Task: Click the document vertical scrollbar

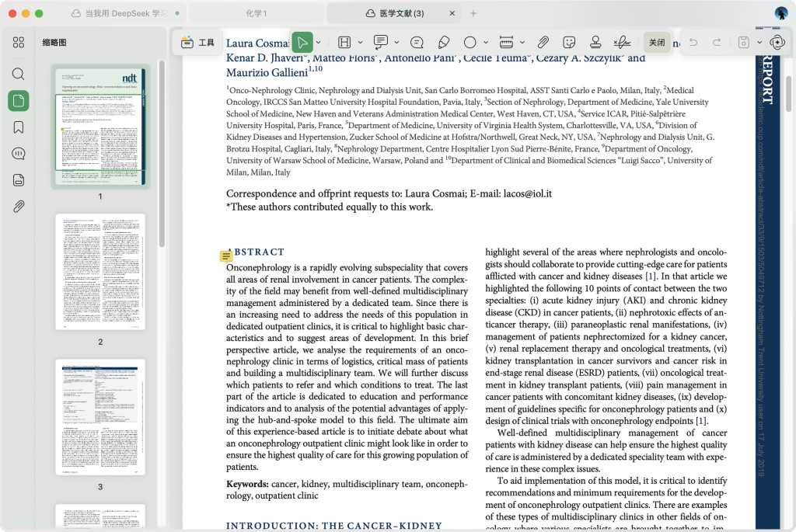Action: [x=788, y=94]
